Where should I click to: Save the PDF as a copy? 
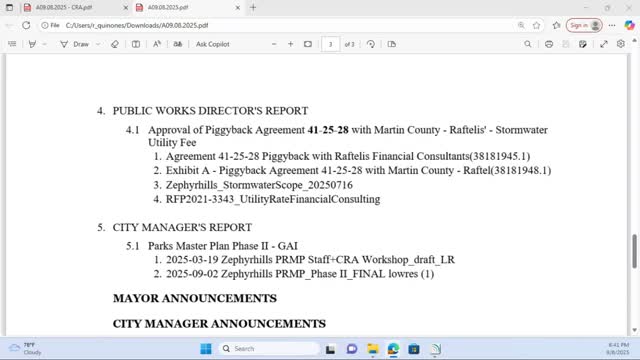click(x=583, y=44)
